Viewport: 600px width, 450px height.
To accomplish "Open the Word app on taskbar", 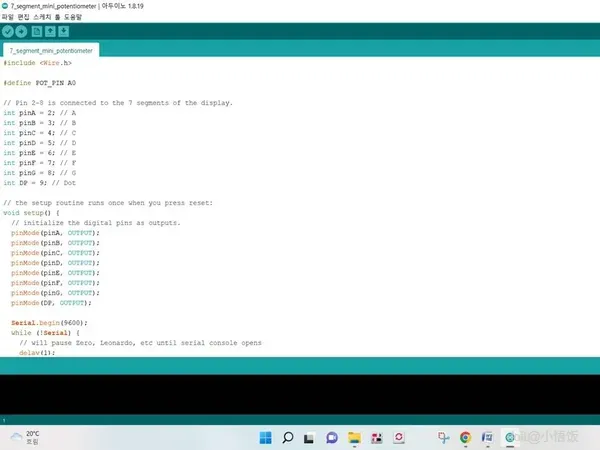I will pyautogui.click(x=488, y=437).
